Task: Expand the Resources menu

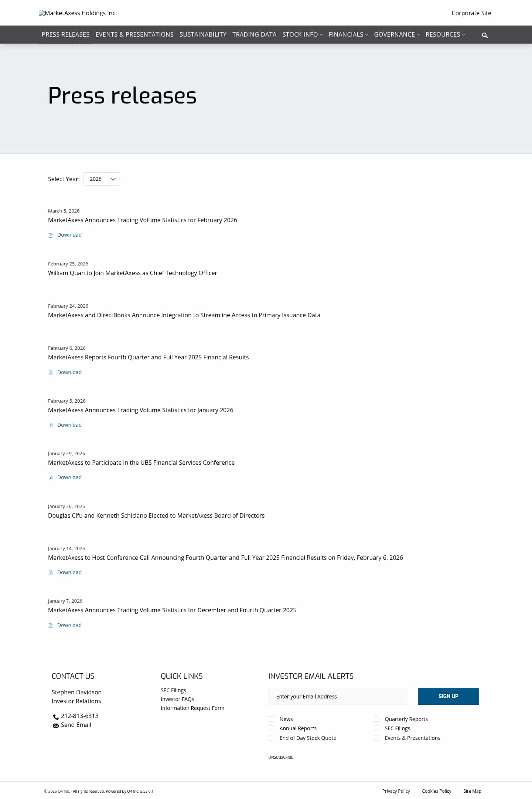Action: click(445, 34)
